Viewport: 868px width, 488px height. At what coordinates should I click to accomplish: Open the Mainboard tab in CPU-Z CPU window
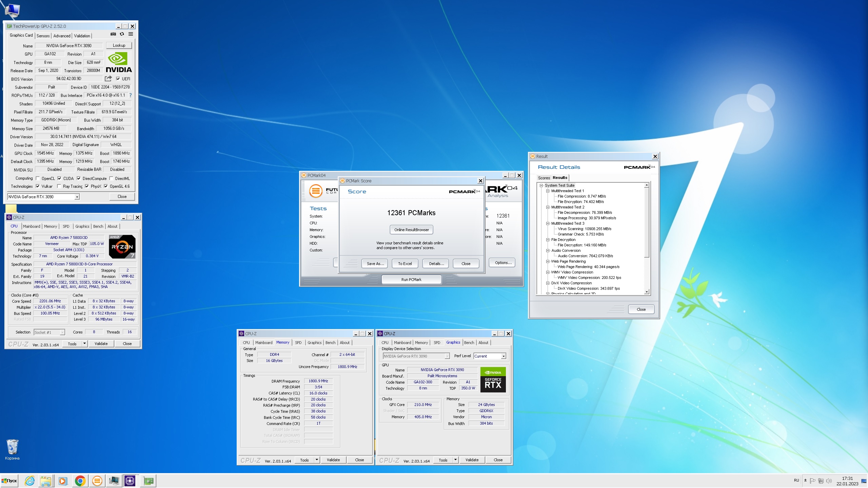click(32, 226)
